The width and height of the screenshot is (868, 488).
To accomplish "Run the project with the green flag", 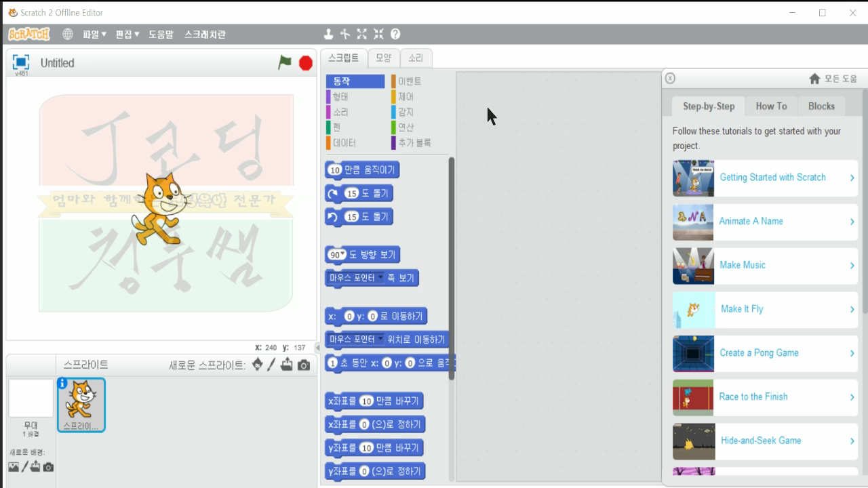I will pos(284,61).
